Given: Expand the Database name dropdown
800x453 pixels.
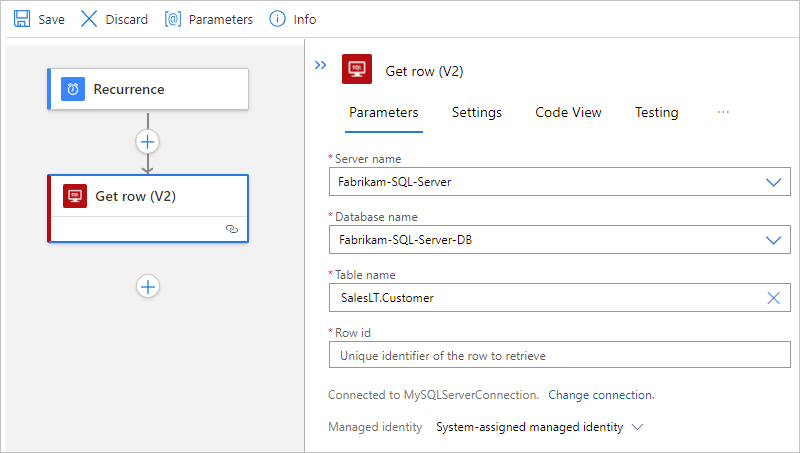Looking at the screenshot, I should click(772, 240).
